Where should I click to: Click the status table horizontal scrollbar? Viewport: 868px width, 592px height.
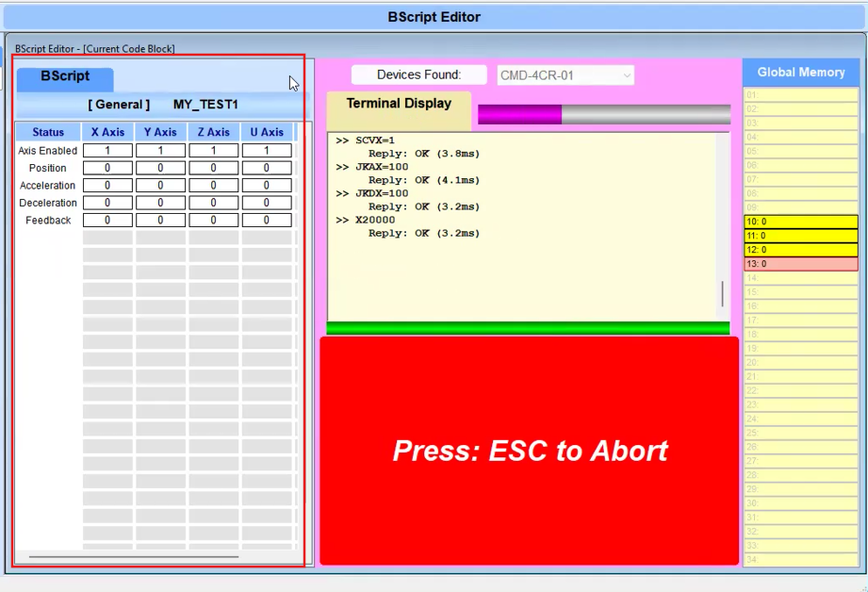[x=134, y=556]
